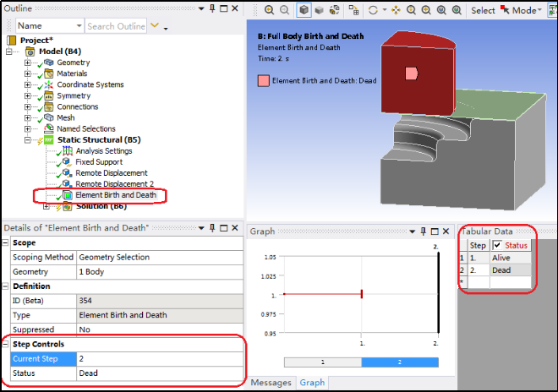Click the Analysis Settings tree icon
Viewport: 558px width, 392px height.
click(68, 151)
